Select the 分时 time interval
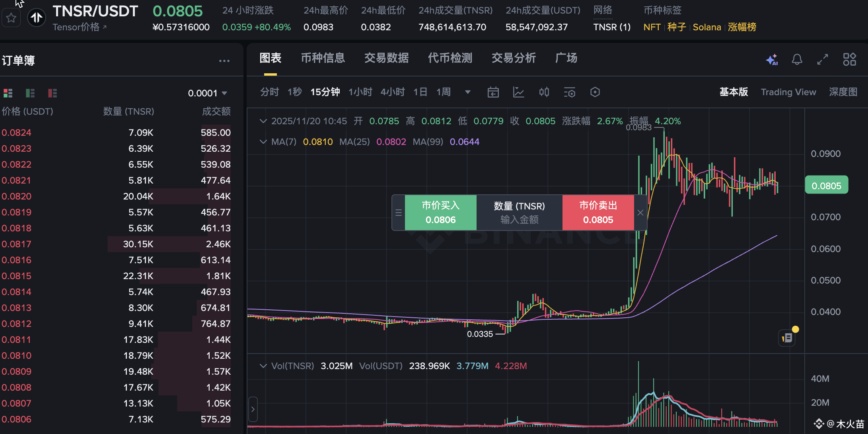868x434 pixels. pos(270,92)
